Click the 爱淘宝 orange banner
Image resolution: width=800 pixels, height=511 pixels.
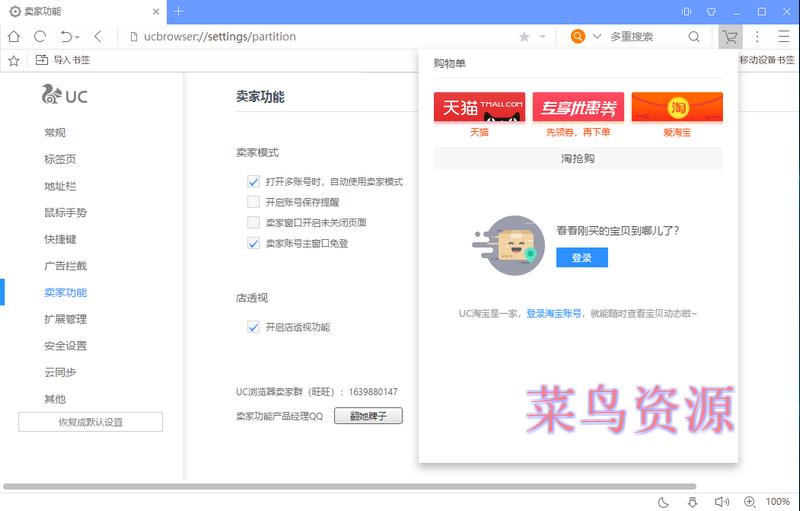point(677,107)
